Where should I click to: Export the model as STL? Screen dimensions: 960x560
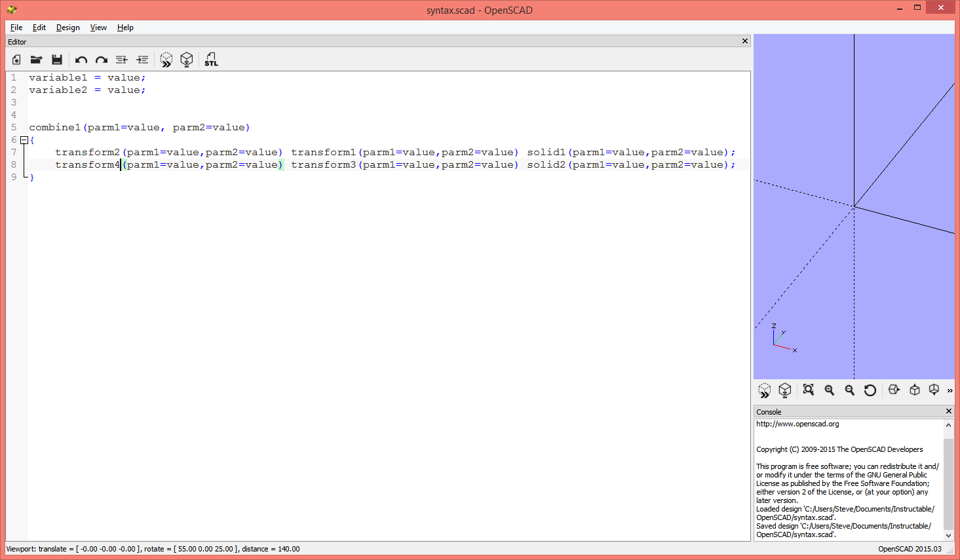pyautogui.click(x=211, y=60)
